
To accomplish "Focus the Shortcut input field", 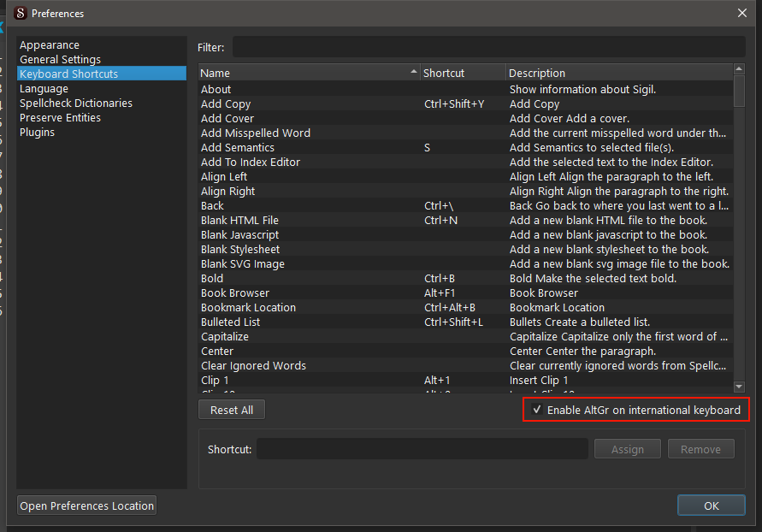I will pyautogui.click(x=422, y=449).
